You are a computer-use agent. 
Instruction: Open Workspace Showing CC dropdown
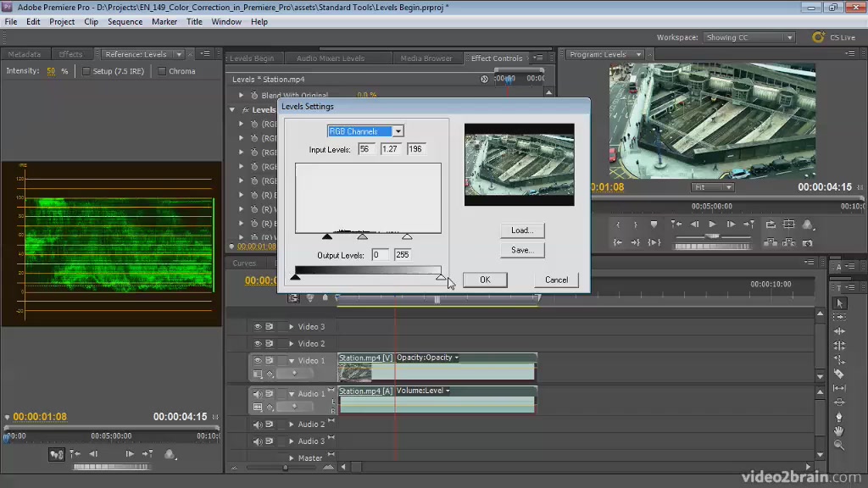coord(749,37)
